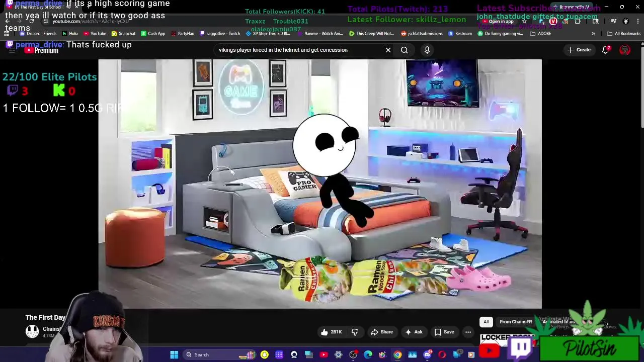The height and width of the screenshot is (362, 644).
Task: Open jschlattsubmissions bookmark
Action: coord(422,34)
